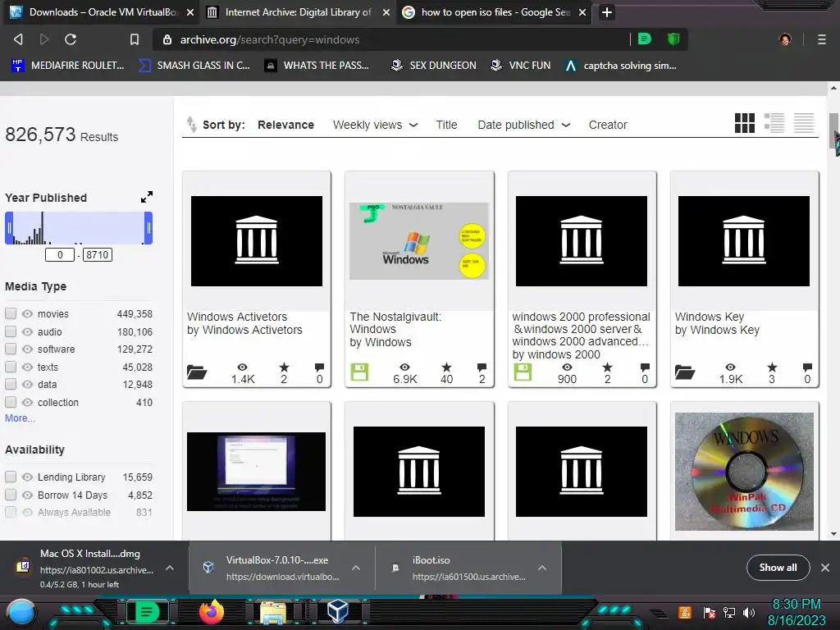Sort results by Title
Image resolution: width=840 pixels, height=630 pixels.
[446, 125]
